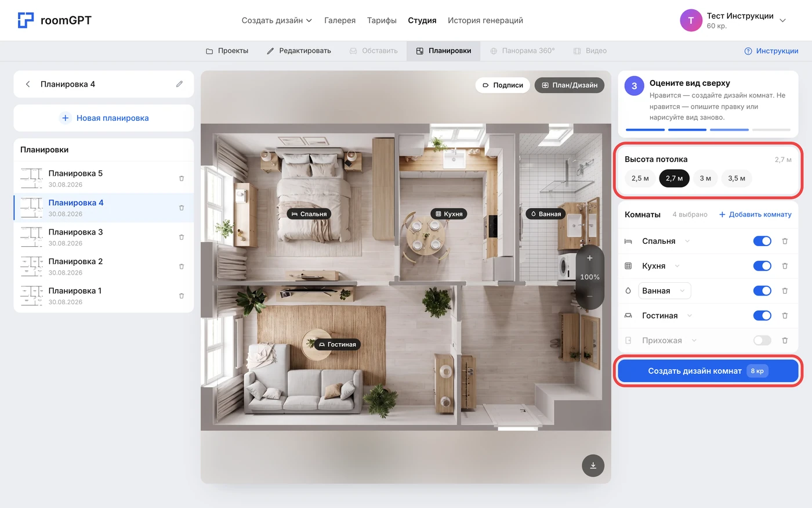Image resolution: width=812 pixels, height=508 pixels.
Task: Zoom in with the plus icon on canvas
Action: 590,258
